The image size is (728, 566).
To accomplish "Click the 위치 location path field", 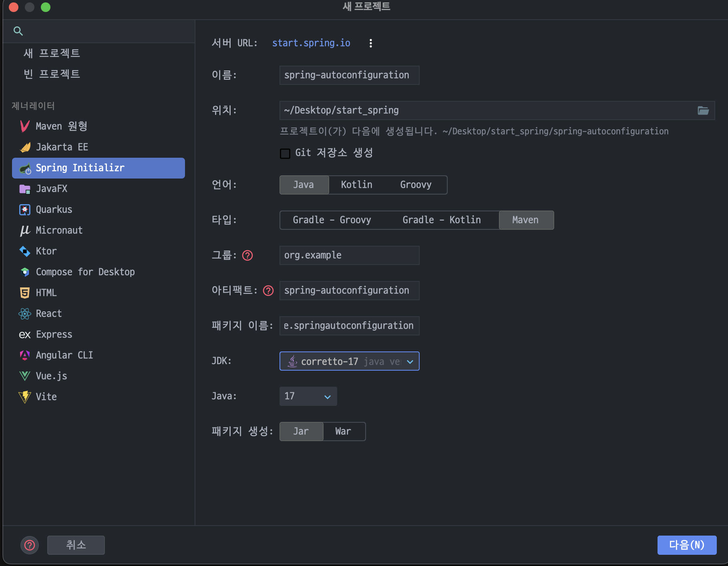I will tap(497, 110).
